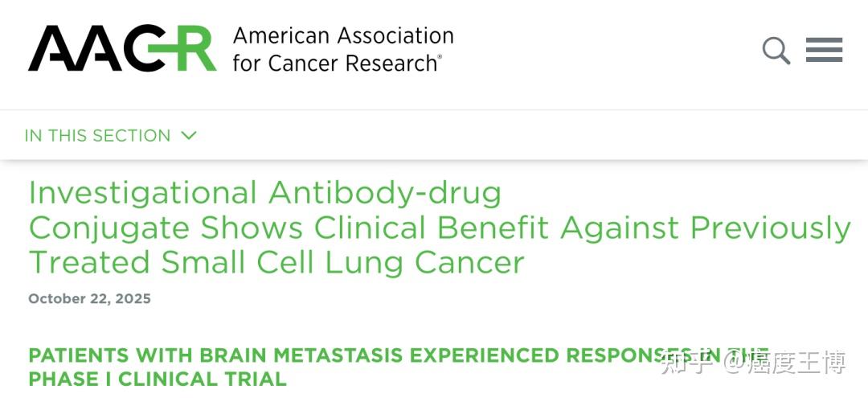Click the 'for Cancer Research' text line

coord(335,63)
